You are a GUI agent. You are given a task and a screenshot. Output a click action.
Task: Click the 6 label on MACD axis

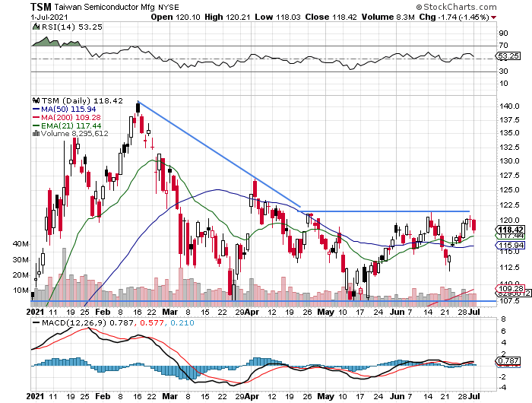click(503, 331)
